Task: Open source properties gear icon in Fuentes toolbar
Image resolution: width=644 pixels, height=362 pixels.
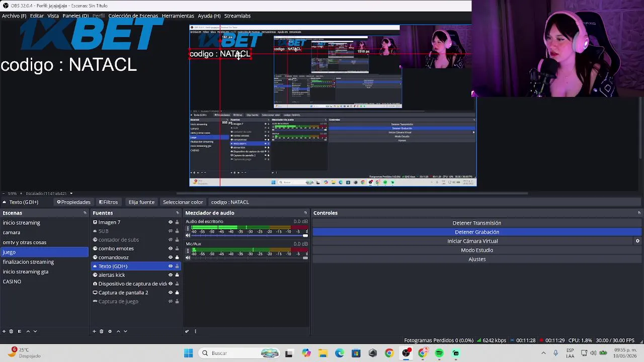Action: (x=110, y=331)
